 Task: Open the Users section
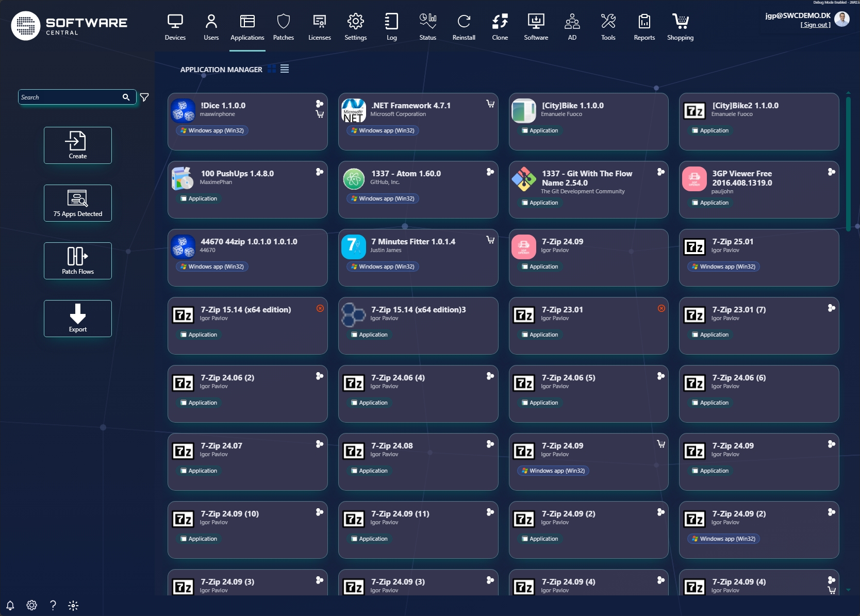pos(211,27)
